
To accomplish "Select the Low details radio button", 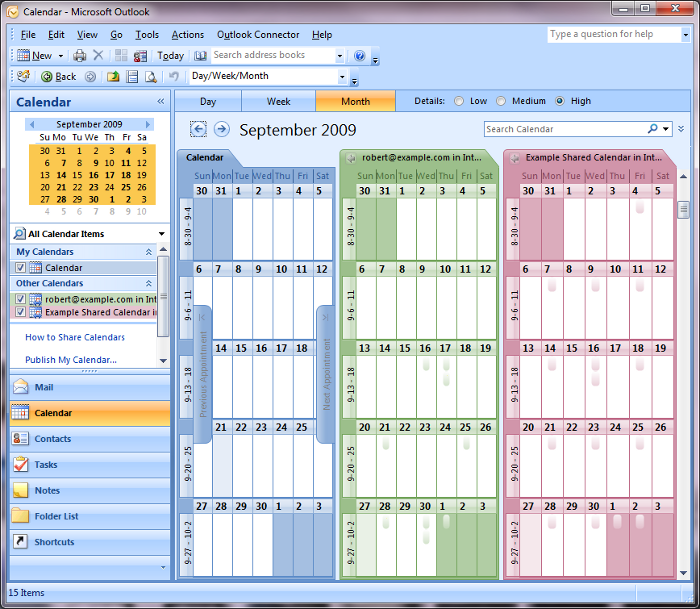I will (458, 101).
